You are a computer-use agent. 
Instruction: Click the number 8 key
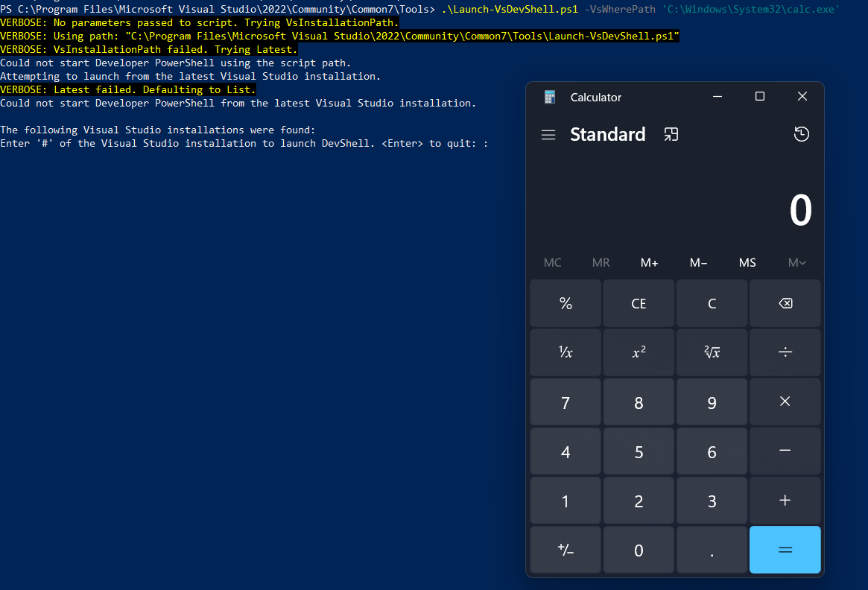click(x=639, y=402)
